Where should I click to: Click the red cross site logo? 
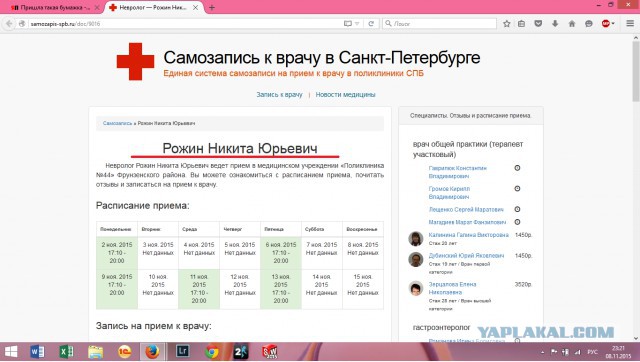tap(136, 62)
